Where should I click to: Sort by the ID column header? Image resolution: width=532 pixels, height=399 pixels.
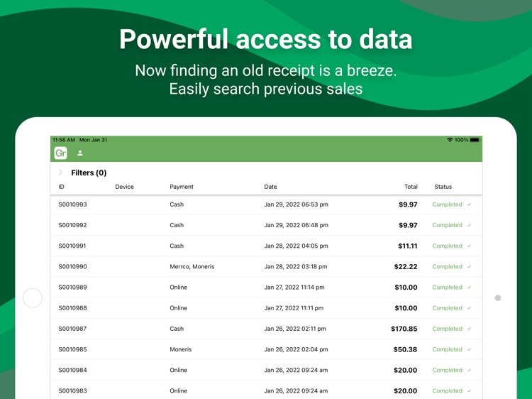point(62,187)
